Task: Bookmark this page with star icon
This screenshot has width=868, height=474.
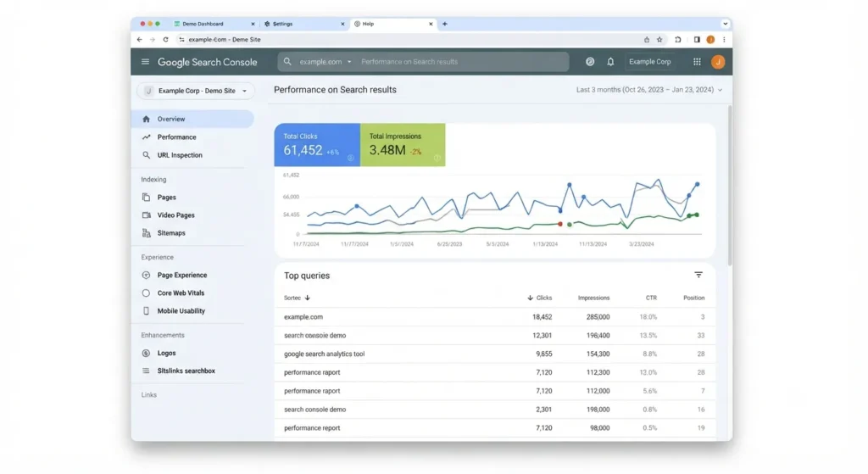Action: pyautogui.click(x=659, y=40)
